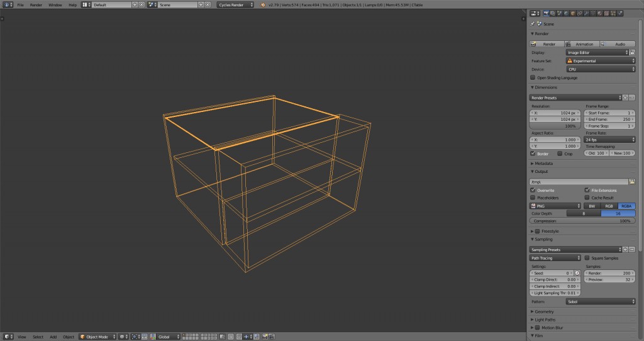Viewport: 644px width, 341px height.
Task: Open the Object Mode dropdown
Action: click(97, 337)
